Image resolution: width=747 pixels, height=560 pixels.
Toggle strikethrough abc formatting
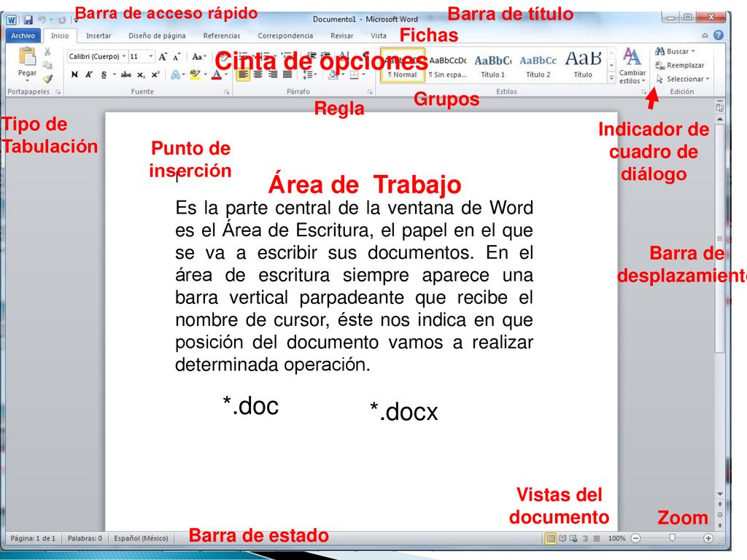[x=125, y=75]
